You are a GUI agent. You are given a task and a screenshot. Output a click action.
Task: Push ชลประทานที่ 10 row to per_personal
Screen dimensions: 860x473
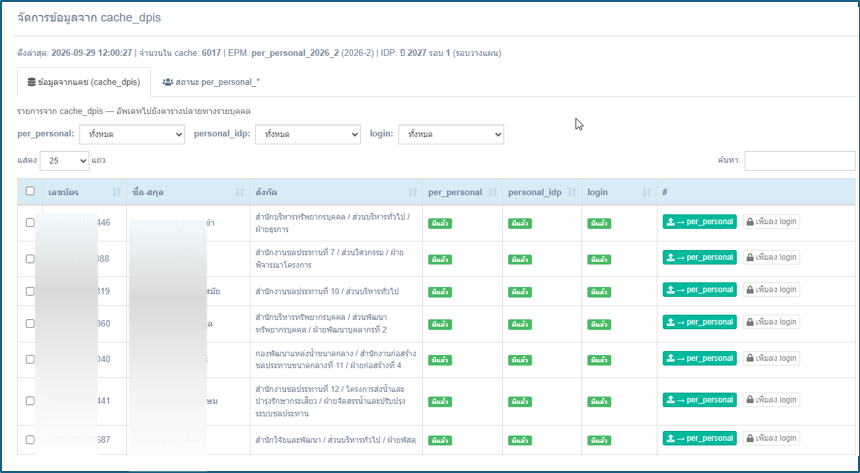[x=699, y=290]
